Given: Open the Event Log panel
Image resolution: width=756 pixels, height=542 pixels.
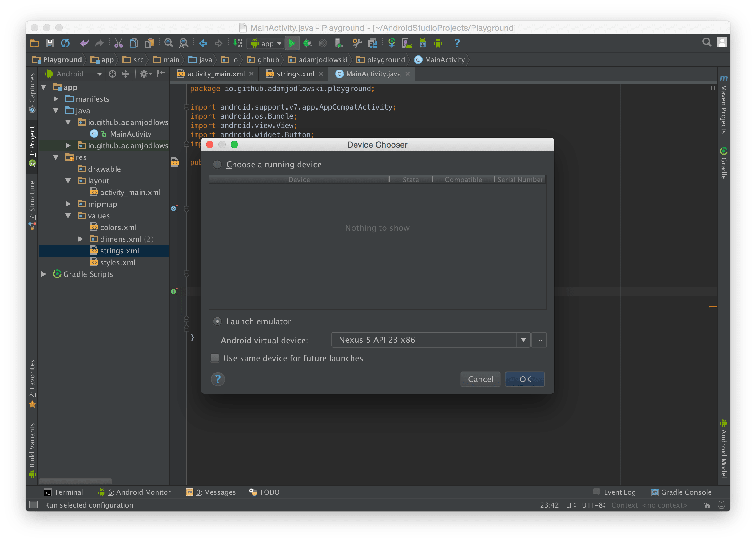Looking at the screenshot, I should [x=615, y=492].
